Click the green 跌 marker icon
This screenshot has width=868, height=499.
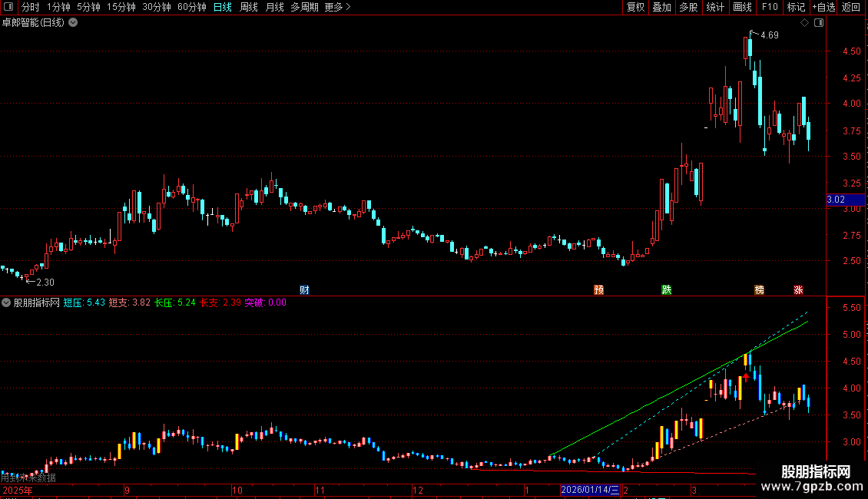[x=667, y=290]
